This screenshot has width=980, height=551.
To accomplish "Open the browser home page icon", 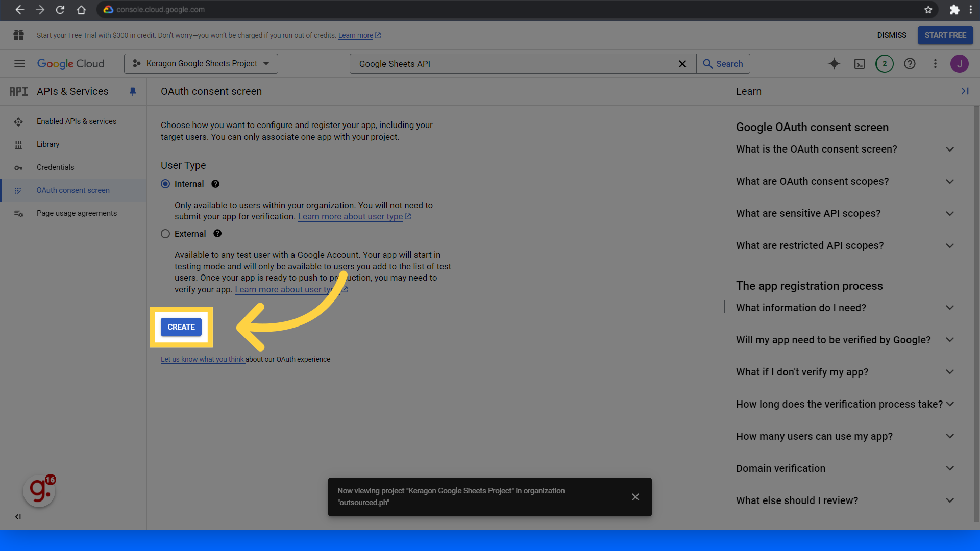I will (81, 10).
